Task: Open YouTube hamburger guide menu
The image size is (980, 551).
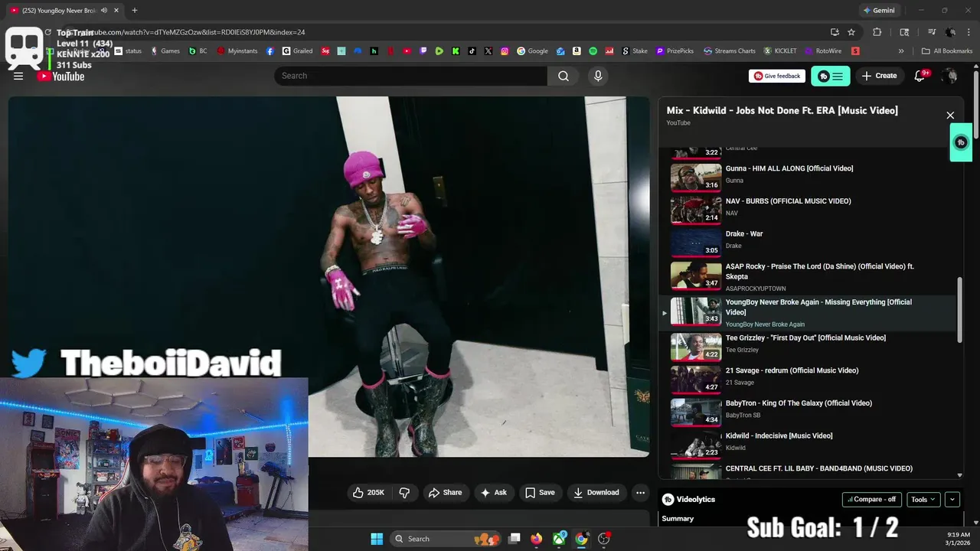Action: (18, 76)
